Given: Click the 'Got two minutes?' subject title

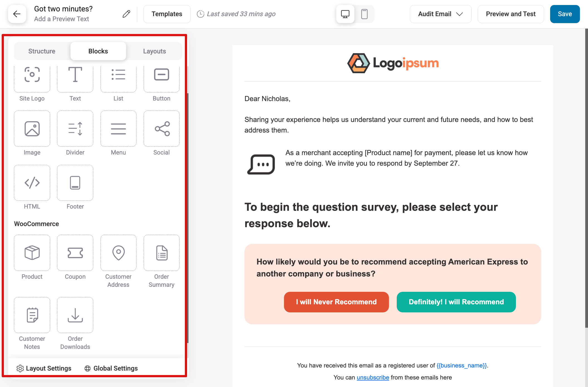Looking at the screenshot, I should (x=63, y=9).
